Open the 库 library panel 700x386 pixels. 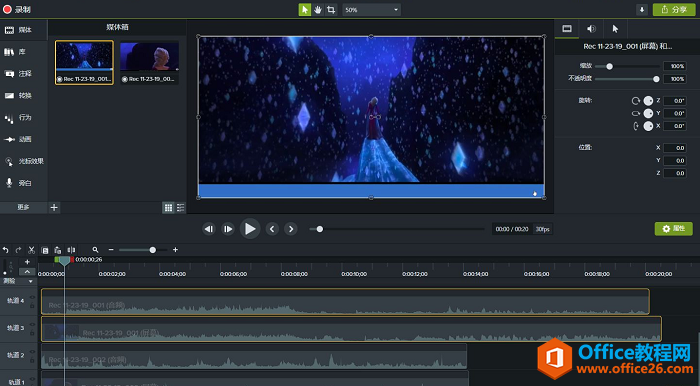click(x=23, y=52)
